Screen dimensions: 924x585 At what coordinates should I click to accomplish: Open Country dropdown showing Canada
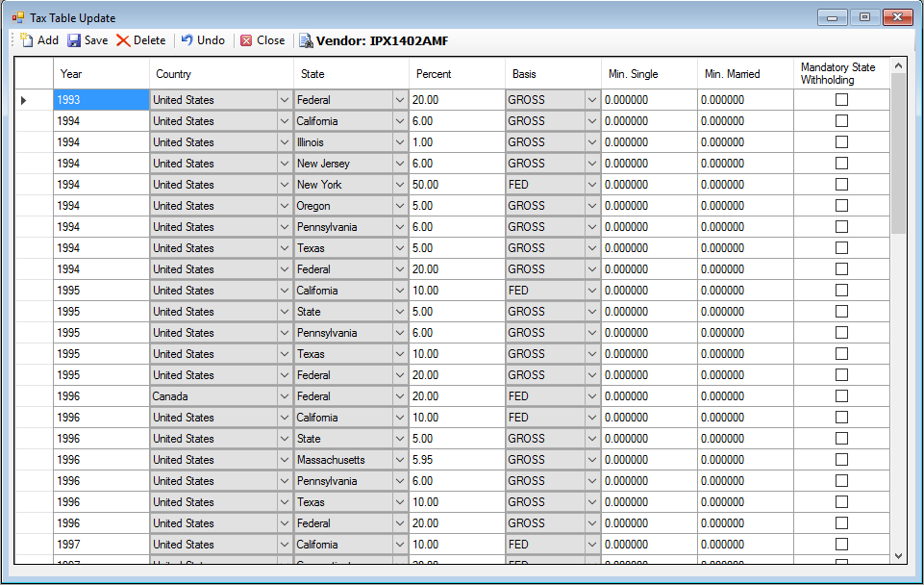(x=284, y=396)
